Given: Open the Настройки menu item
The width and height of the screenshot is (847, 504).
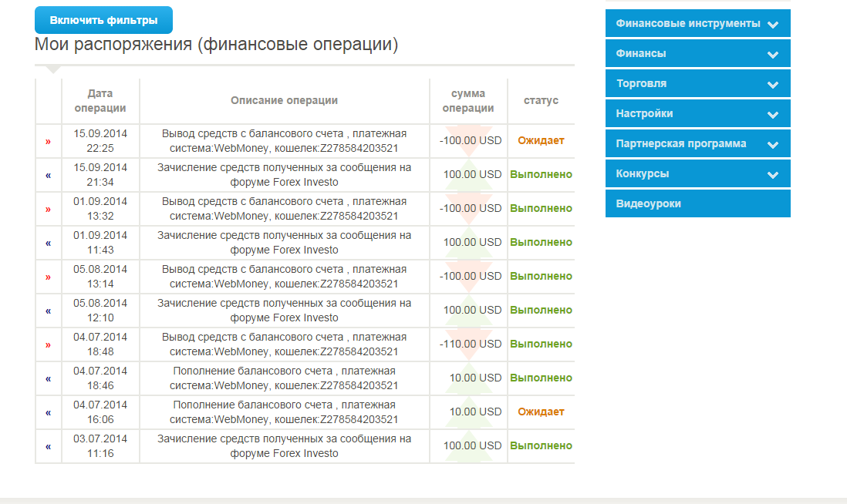Looking at the screenshot, I should (x=697, y=114).
